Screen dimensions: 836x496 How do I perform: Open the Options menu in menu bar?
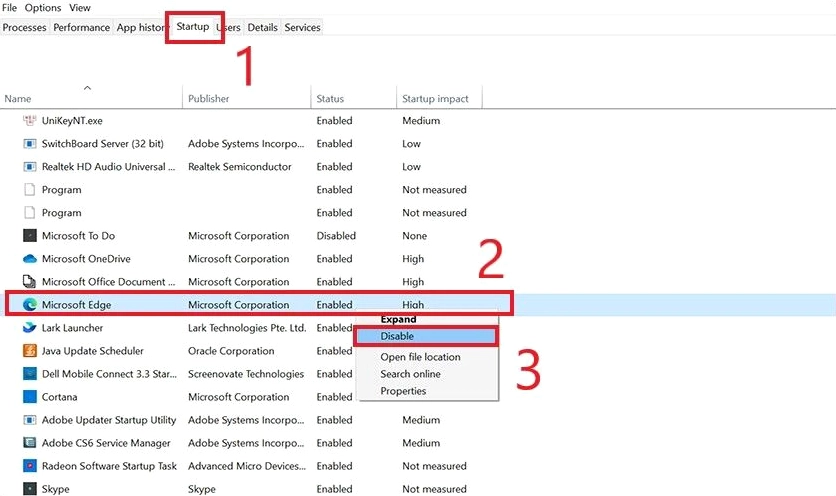(43, 8)
